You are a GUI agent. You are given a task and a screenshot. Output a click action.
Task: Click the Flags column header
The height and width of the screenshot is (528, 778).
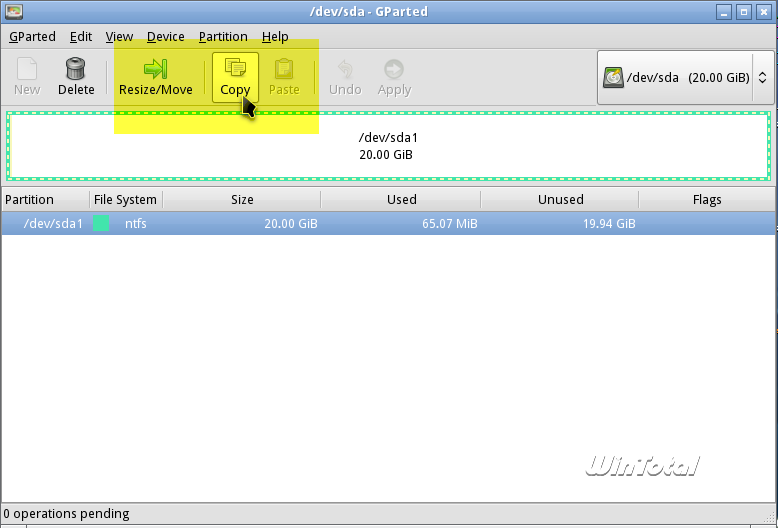tap(707, 199)
